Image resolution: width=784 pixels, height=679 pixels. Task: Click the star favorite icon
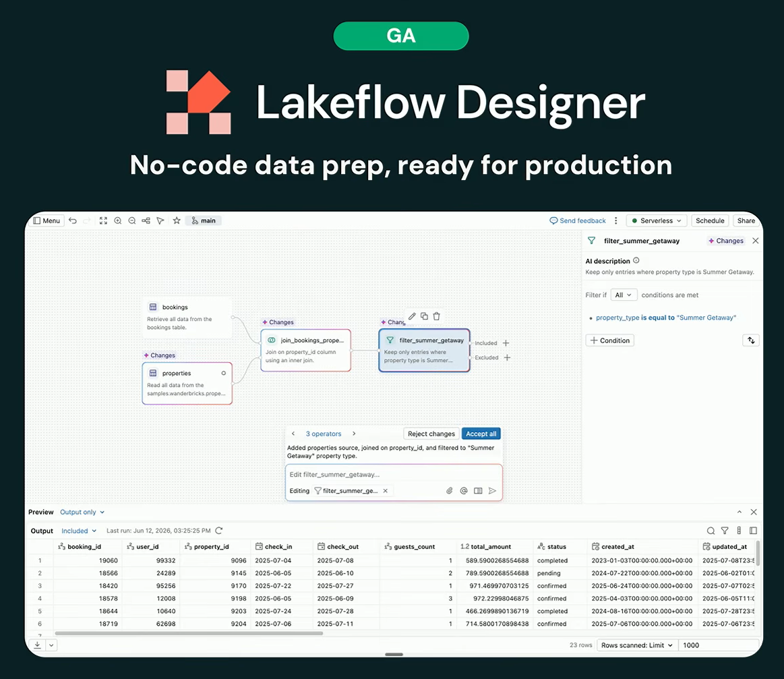pos(177,220)
